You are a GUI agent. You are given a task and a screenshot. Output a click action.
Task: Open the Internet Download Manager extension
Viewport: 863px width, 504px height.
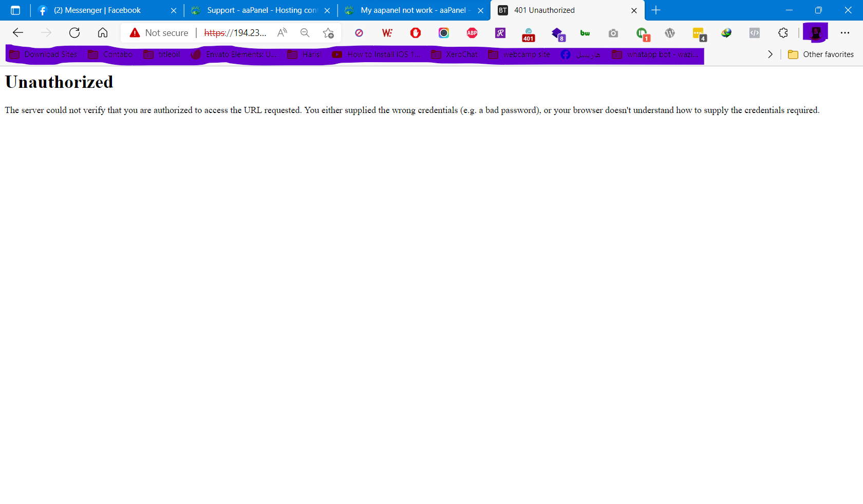(726, 33)
